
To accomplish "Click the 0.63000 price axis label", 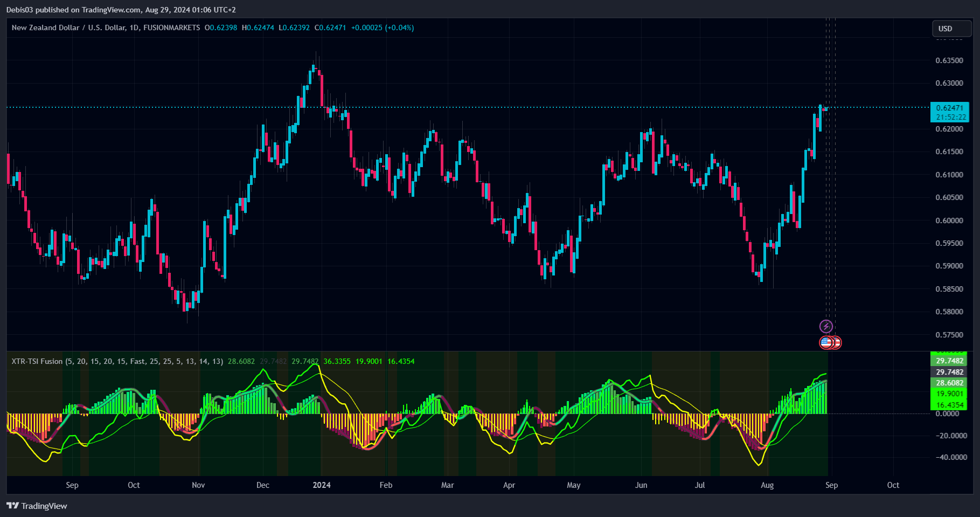I will (x=949, y=83).
